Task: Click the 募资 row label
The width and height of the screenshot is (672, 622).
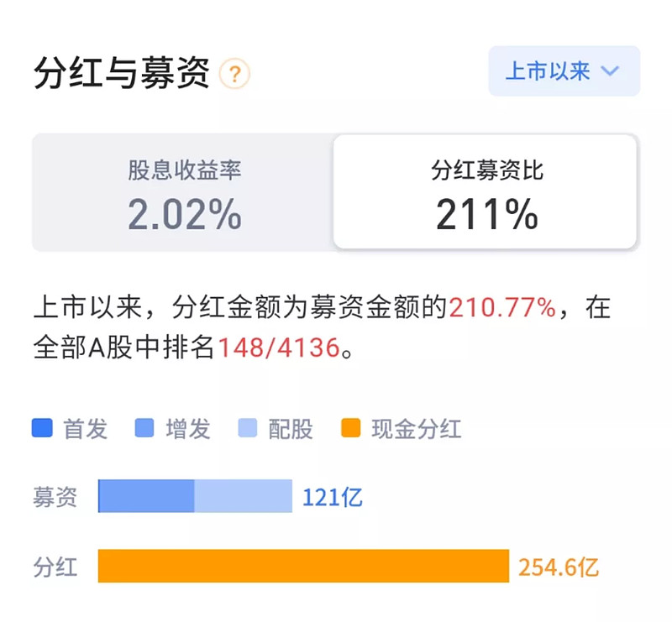Action: [55, 496]
